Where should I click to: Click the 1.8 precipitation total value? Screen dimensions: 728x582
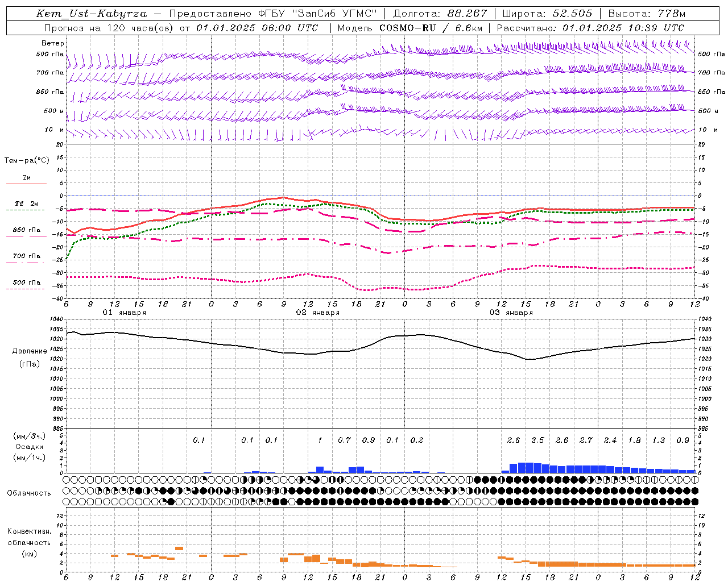click(634, 440)
